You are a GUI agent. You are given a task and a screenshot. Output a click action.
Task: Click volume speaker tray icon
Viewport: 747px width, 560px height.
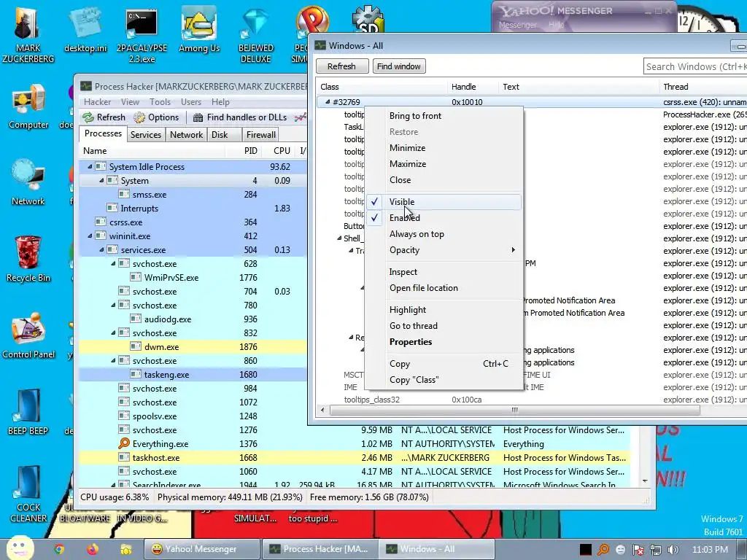[x=673, y=550]
